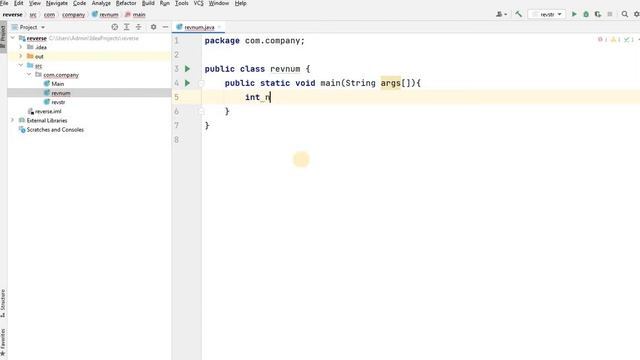Viewport: 640px width, 360px height.
Task: Collapse the src folder
Action: pyautogui.click(x=21, y=65)
